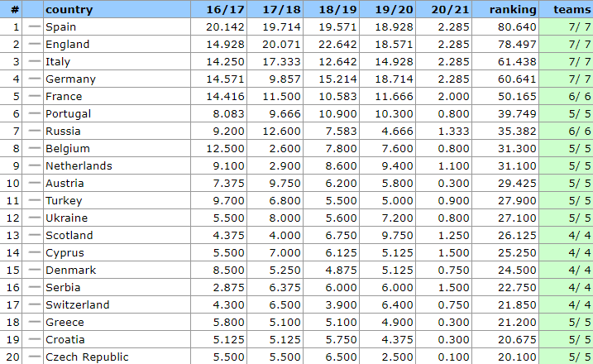This screenshot has height=364, width=593.
Task: Click Italy's green teams cell showing 7/7
Action: pyautogui.click(x=566, y=62)
